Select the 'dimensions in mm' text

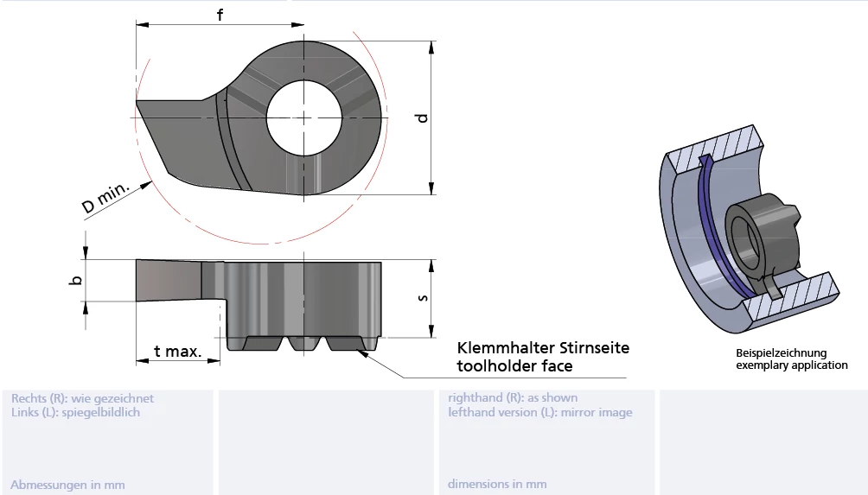(x=497, y=485)
